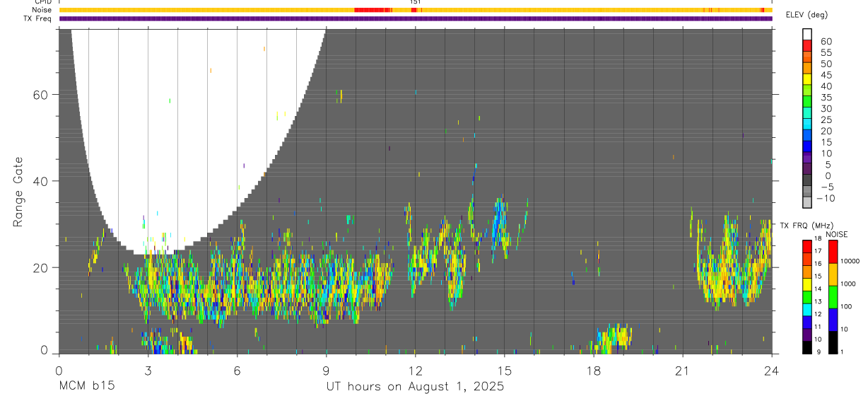
Task: Click the Range Gate axis title
Action: (x=18, y=192)
